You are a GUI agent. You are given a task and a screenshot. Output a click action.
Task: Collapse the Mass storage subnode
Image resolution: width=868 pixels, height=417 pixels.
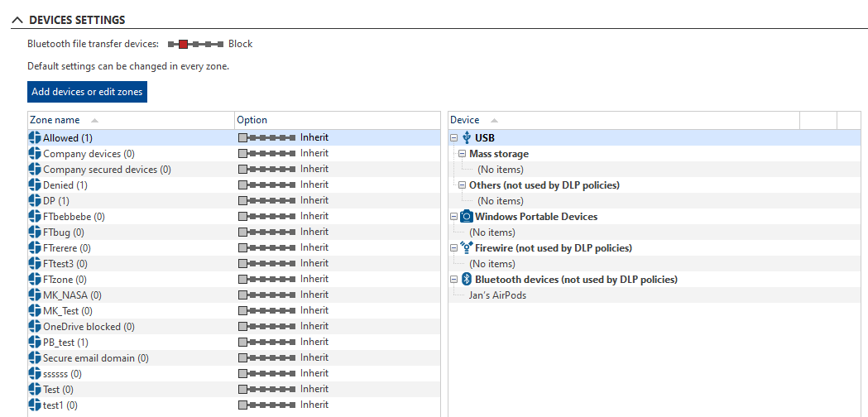tap(463, 154)
